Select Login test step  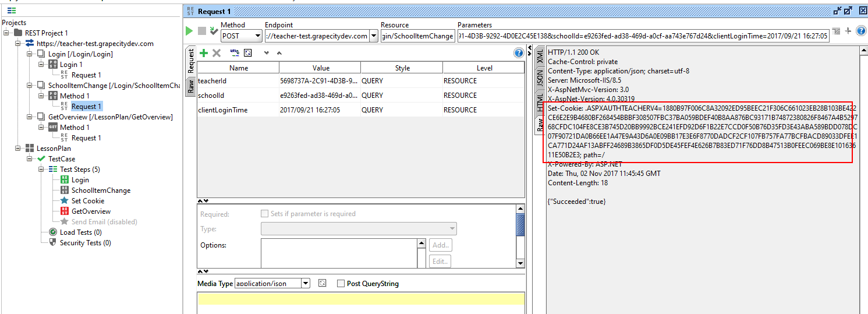pos(80,180)
